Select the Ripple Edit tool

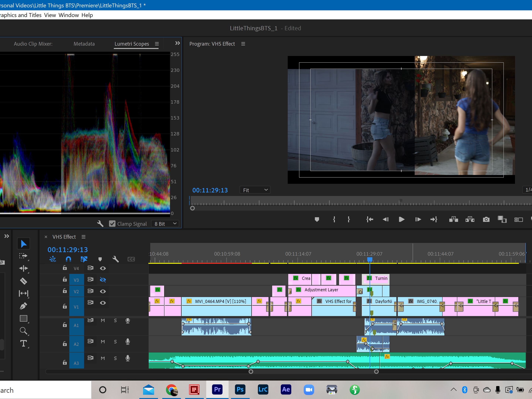tap(23, 268)
